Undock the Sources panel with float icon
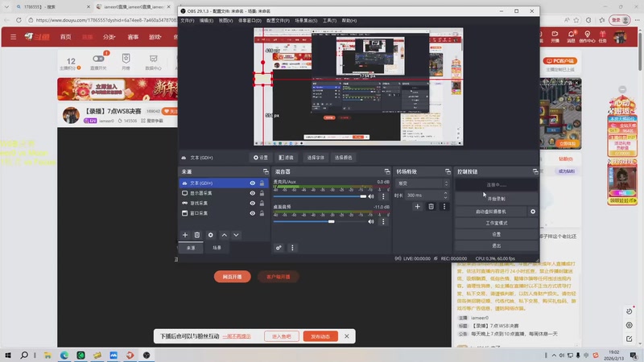Image resolution: width=644 pixels, height=362 pixels. [266, 171]
